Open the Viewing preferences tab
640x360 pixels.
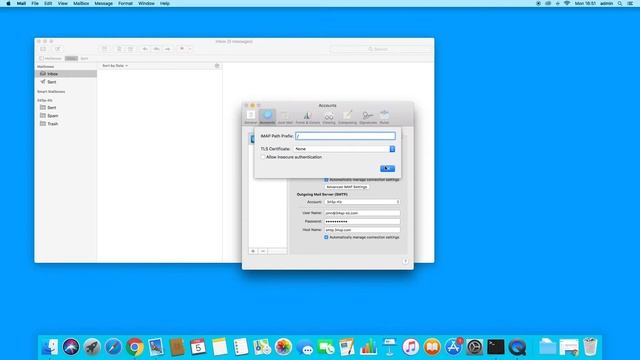tap(329, 117)
